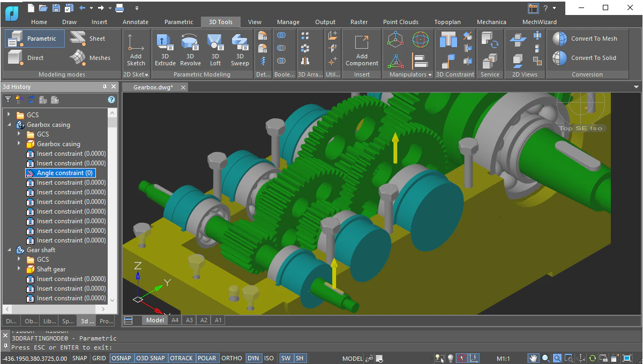
Task: Select Angle constraint (0) in the tree
Action: point(61,172)
